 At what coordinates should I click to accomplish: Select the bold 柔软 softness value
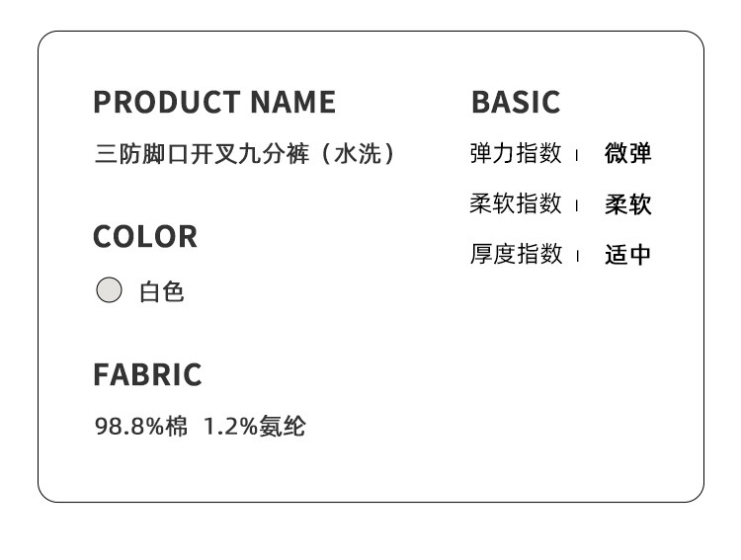coord(628,204)
